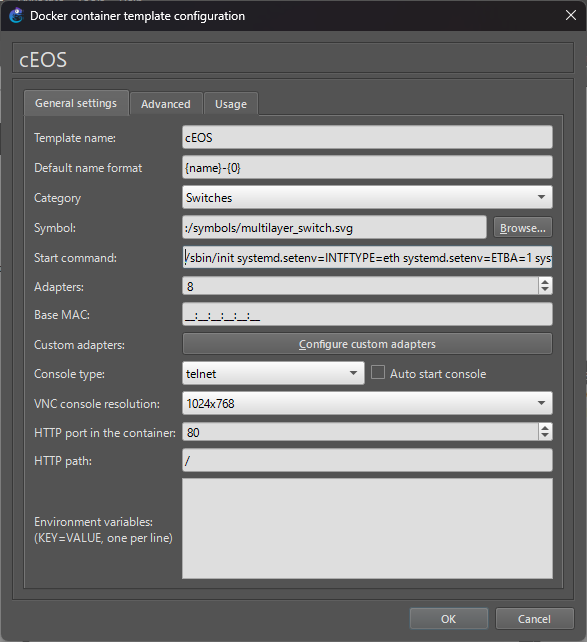Screen dimensions: 587x642
Task: Click the Symbol path input field
Action: pyautogui.click(x=334, y=228)
